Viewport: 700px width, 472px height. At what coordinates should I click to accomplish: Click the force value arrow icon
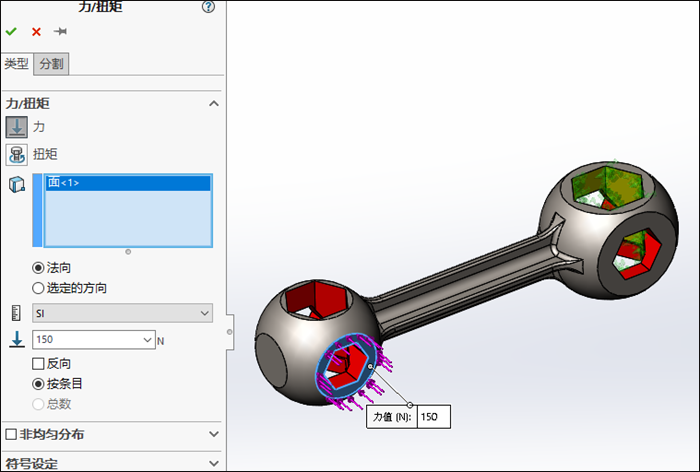coord(17,339)
